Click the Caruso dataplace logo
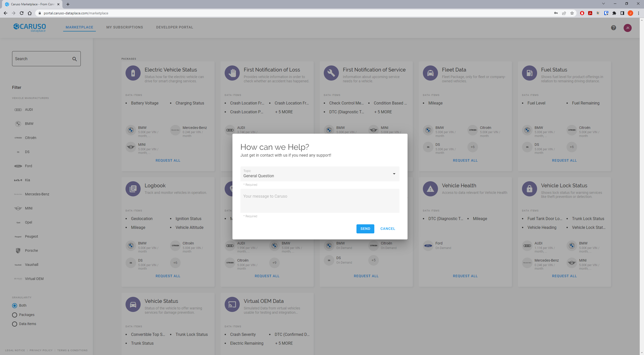The image size is (644, 355). 30,28
